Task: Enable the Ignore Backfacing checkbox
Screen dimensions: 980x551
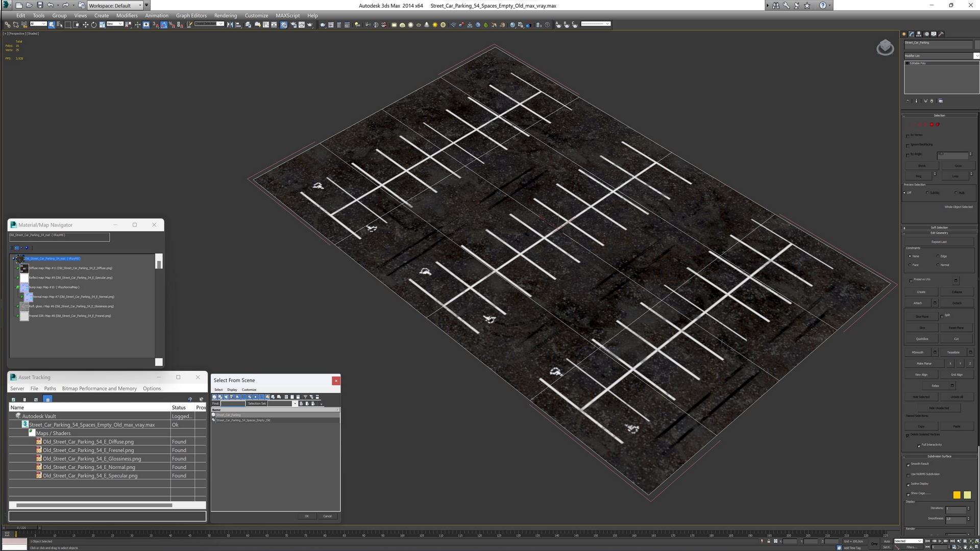Action: click(x=908, y=145)
